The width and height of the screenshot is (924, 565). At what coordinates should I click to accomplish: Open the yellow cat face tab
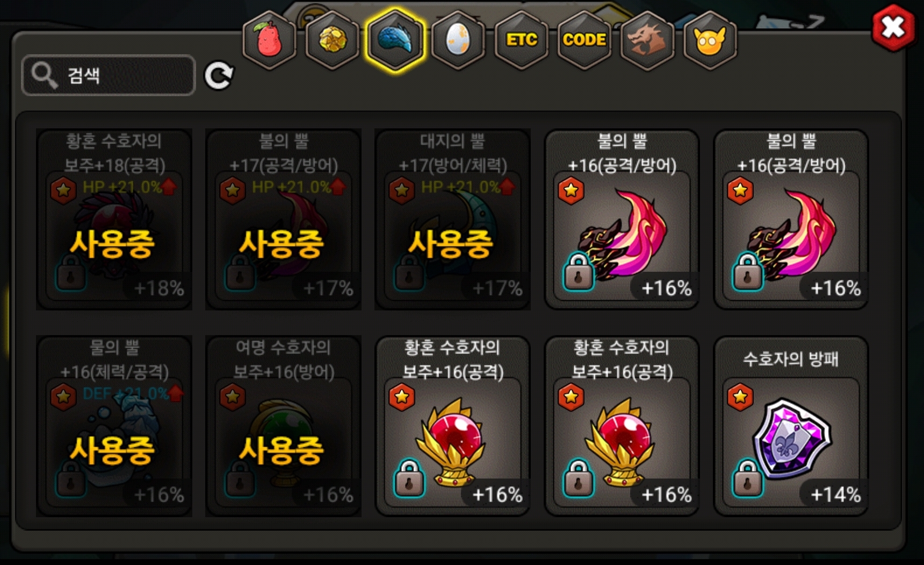[710, 40]
